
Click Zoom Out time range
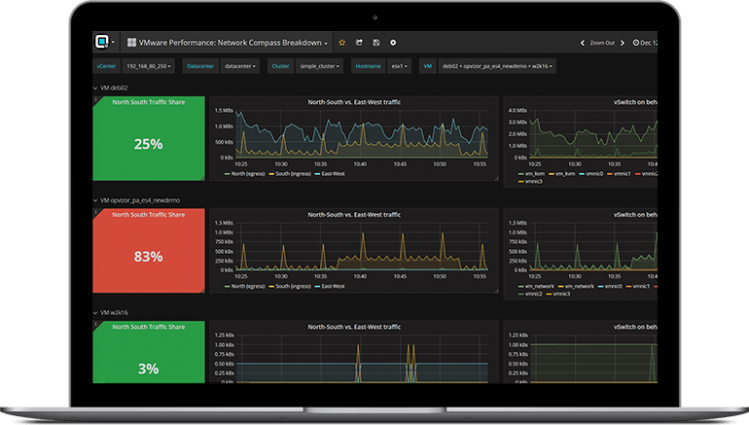point(602,43)
